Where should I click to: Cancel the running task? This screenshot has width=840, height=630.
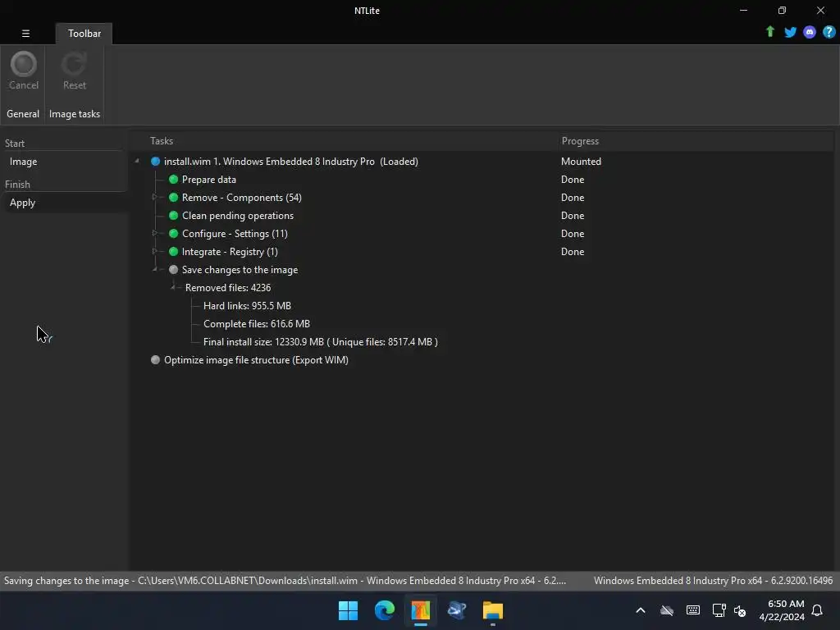click(24, 71)
